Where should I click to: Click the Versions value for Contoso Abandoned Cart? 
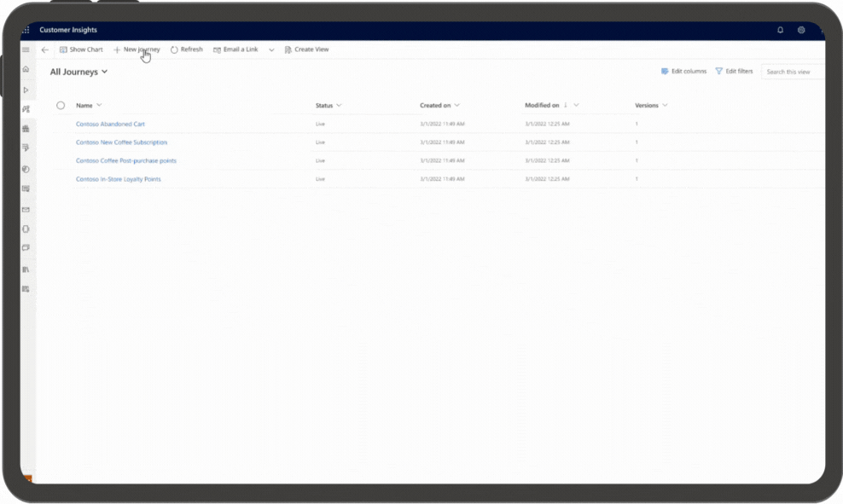637,125
